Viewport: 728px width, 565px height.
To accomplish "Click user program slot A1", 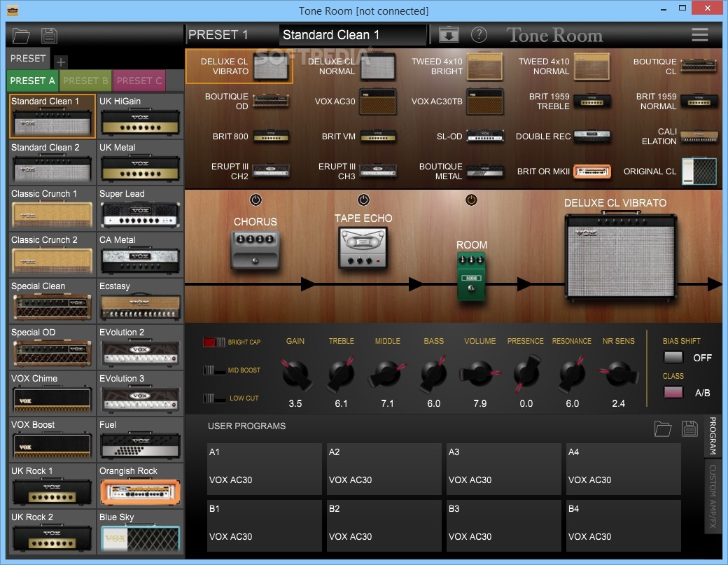I will click(x=264, y=468).
